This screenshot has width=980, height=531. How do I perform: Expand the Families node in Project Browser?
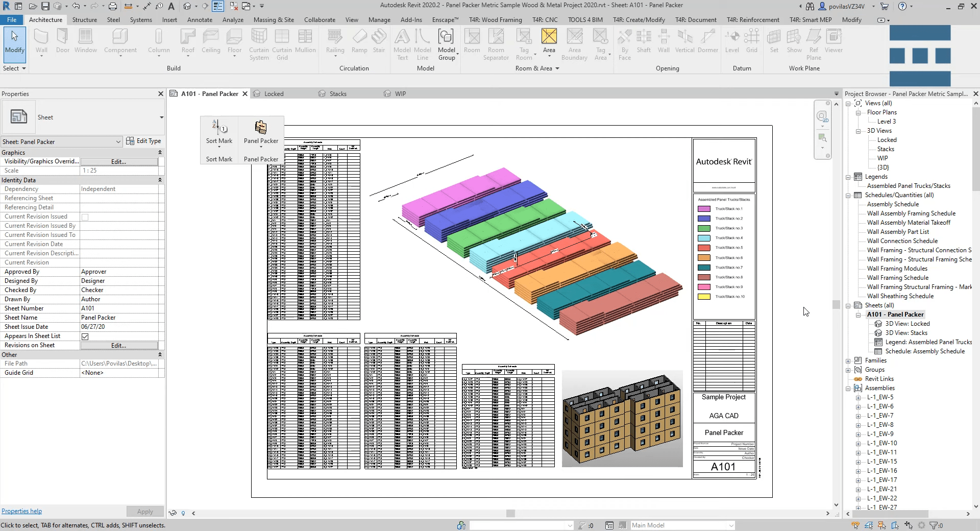848,360
